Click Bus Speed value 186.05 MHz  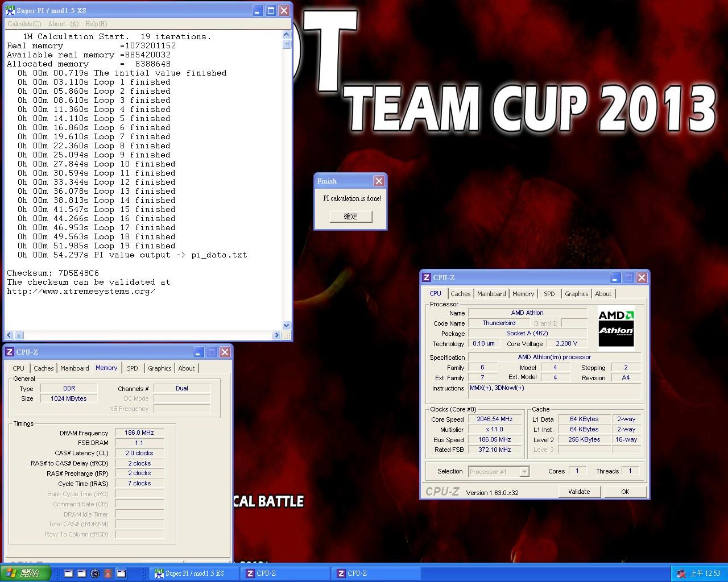[494, 439]
